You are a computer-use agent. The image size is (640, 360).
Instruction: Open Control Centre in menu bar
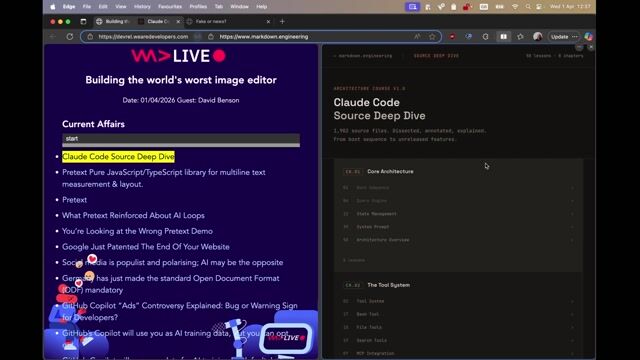pyautogui.click(x=539, y=7)
